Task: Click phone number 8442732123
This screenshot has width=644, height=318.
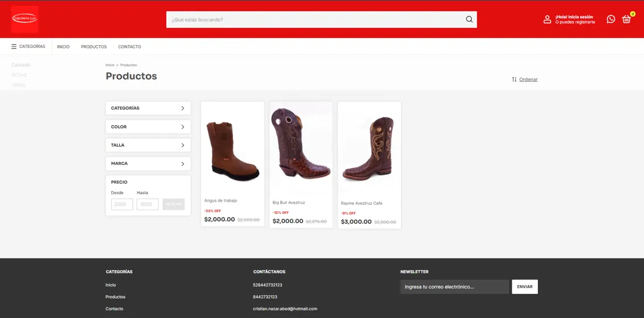Action: [265, 296]
